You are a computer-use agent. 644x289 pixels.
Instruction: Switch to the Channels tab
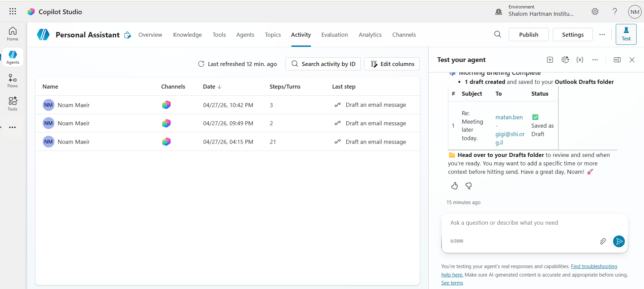[x=404, y=35]
